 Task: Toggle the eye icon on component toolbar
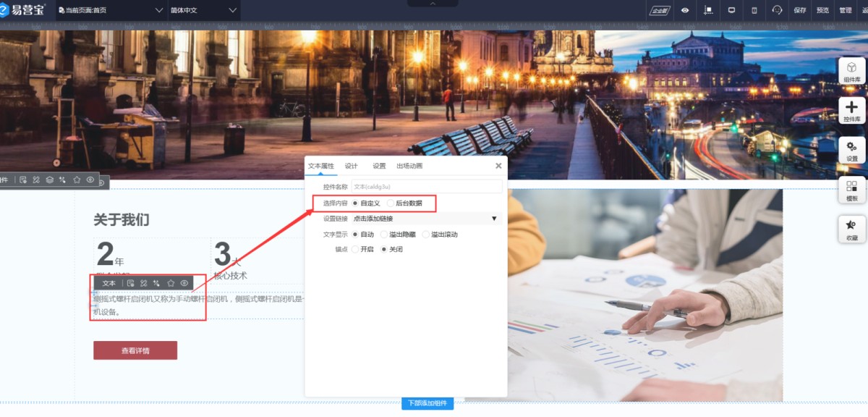pyautogui.click(x=90, y=180)
